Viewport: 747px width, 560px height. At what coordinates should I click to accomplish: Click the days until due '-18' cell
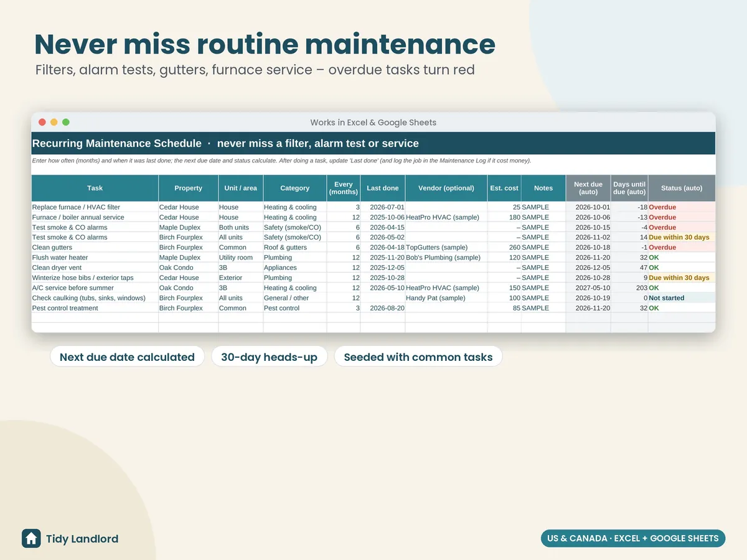[x=629, y=207]
